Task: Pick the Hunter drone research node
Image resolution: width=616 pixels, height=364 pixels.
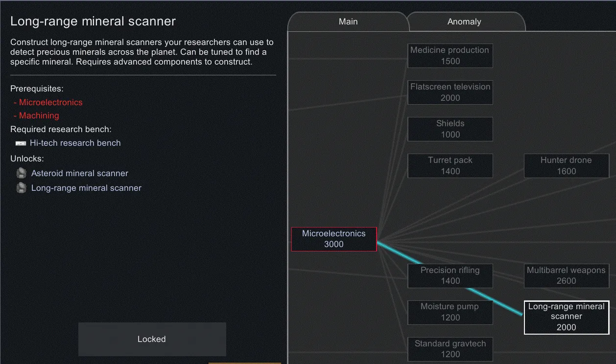Action: (566, 165)
